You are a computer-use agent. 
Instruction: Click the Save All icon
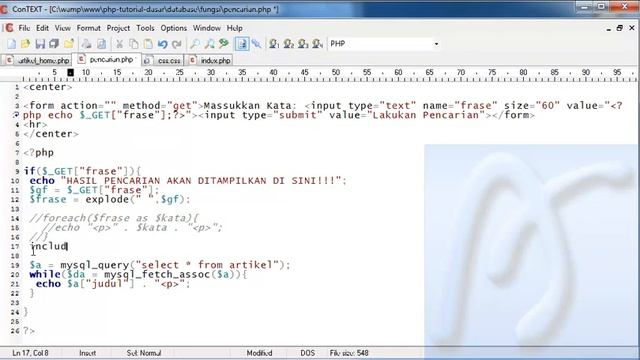pyautogui.click(x=54, y=44)
